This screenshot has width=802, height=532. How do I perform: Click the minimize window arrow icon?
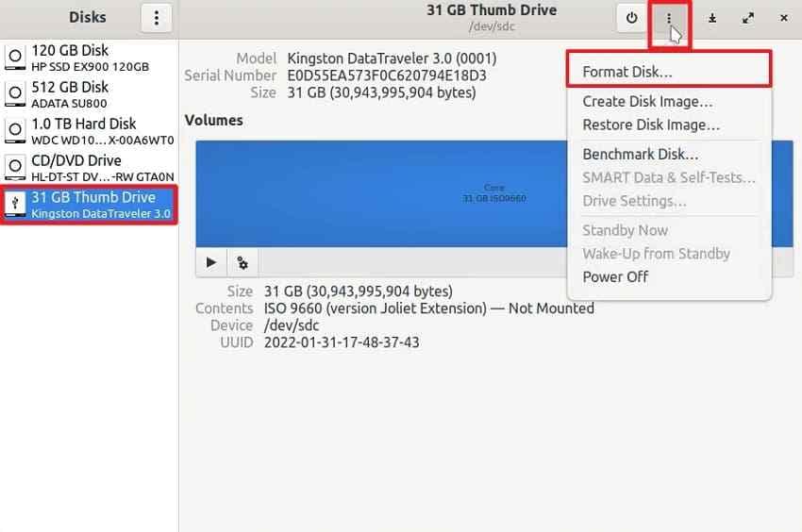tap(712, 19)
